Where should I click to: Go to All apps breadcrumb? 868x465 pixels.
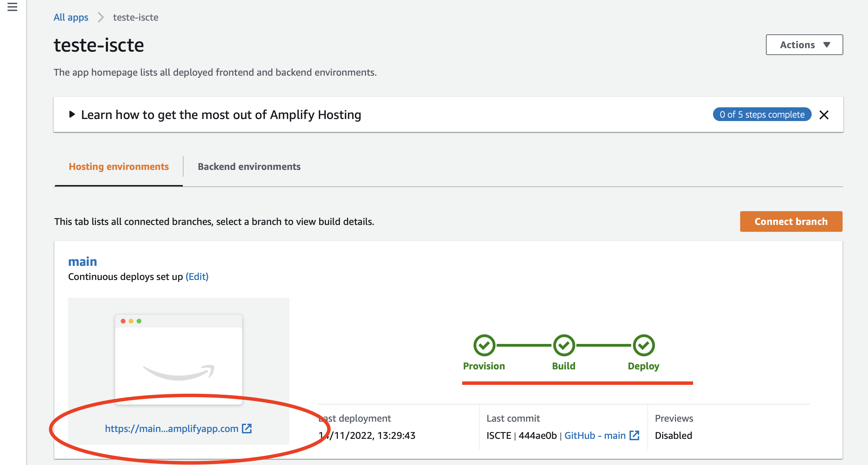[x=71, y=17]
